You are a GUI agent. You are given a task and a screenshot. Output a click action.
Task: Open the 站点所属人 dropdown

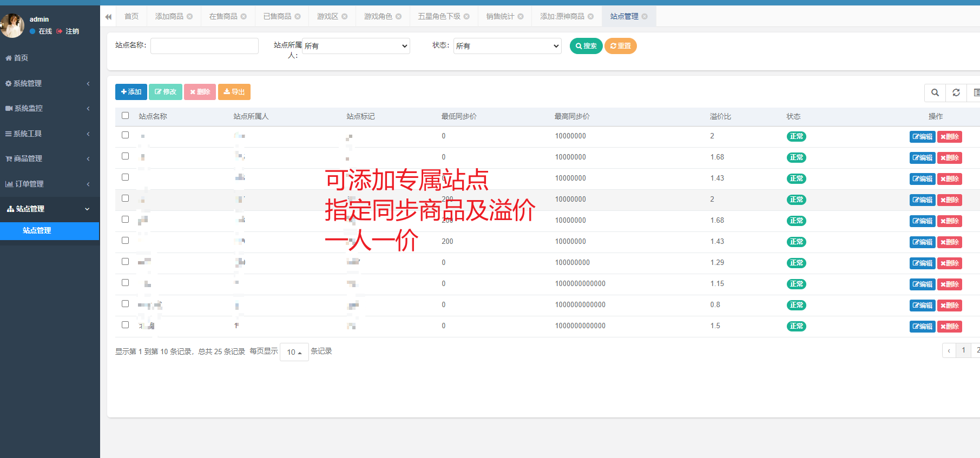point(356,46)
